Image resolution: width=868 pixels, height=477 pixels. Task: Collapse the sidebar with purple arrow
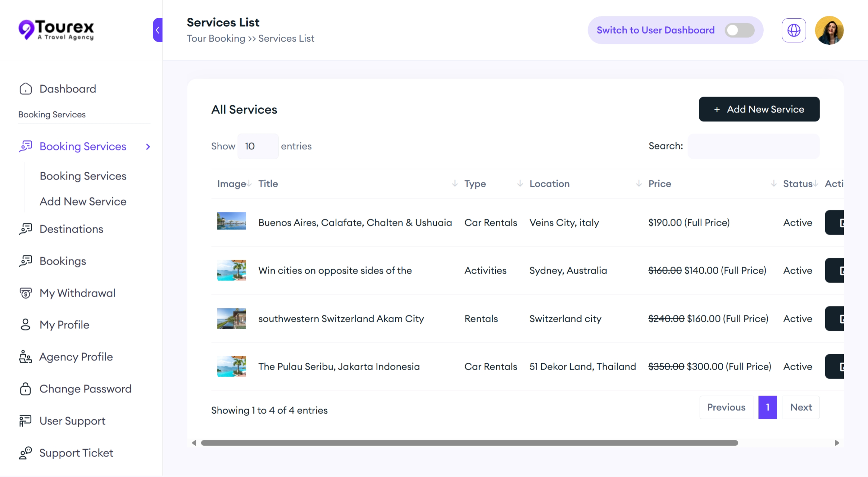tap(158, 30)
